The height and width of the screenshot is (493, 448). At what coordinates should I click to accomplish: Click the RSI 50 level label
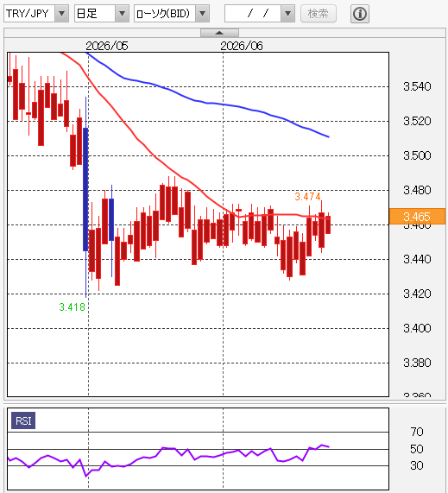point(417,449)
